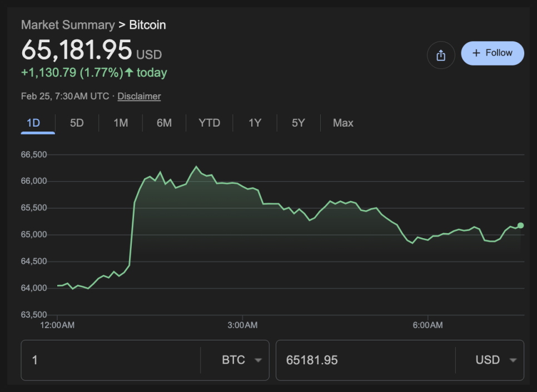
Task: Click the USD amount field showing 65181.95
Action: [365, 360]
